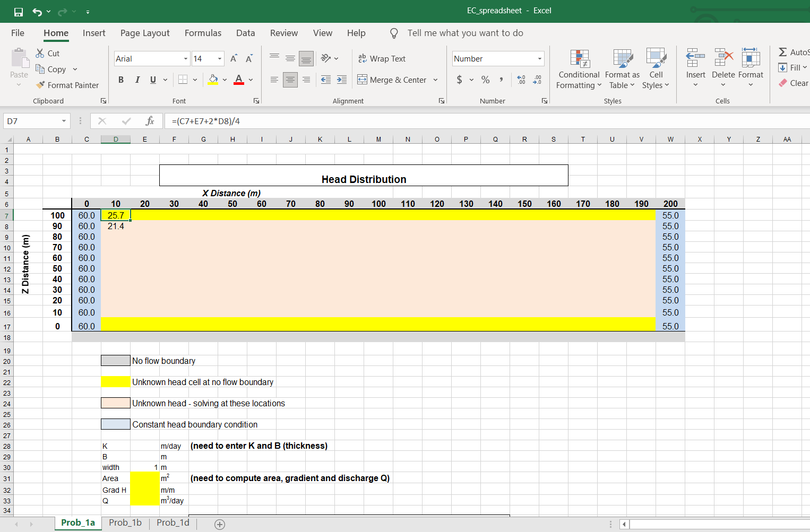Add a new worksheet
The width and height of the screenshot is (810, 532).
coord(219,524)
